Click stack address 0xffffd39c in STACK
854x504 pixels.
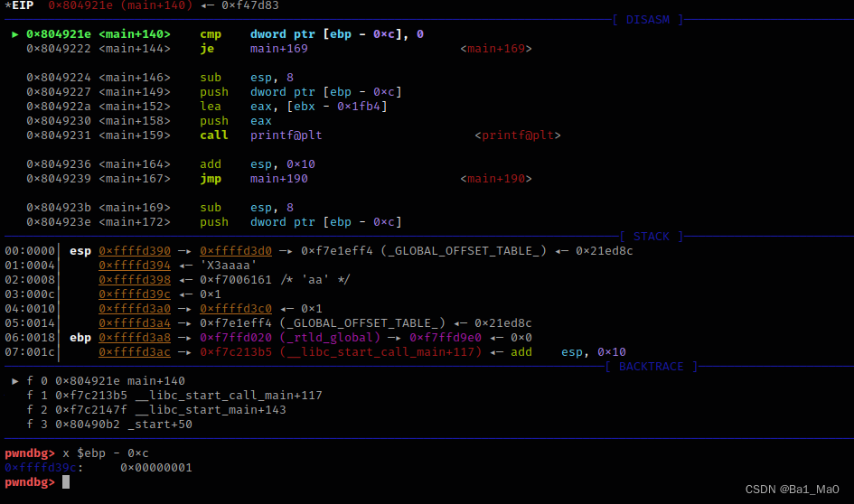[135, 294]
